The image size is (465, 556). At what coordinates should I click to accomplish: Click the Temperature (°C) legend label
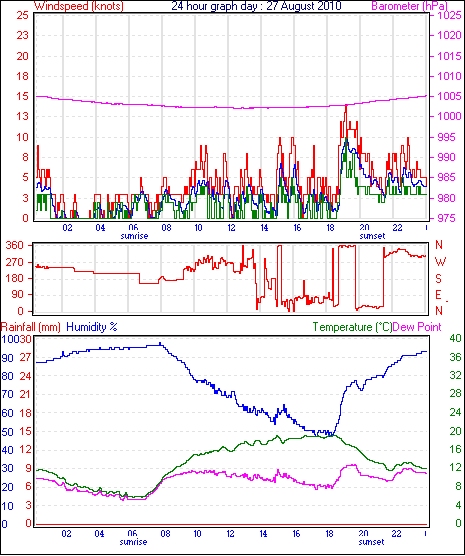tap(352, 327)
